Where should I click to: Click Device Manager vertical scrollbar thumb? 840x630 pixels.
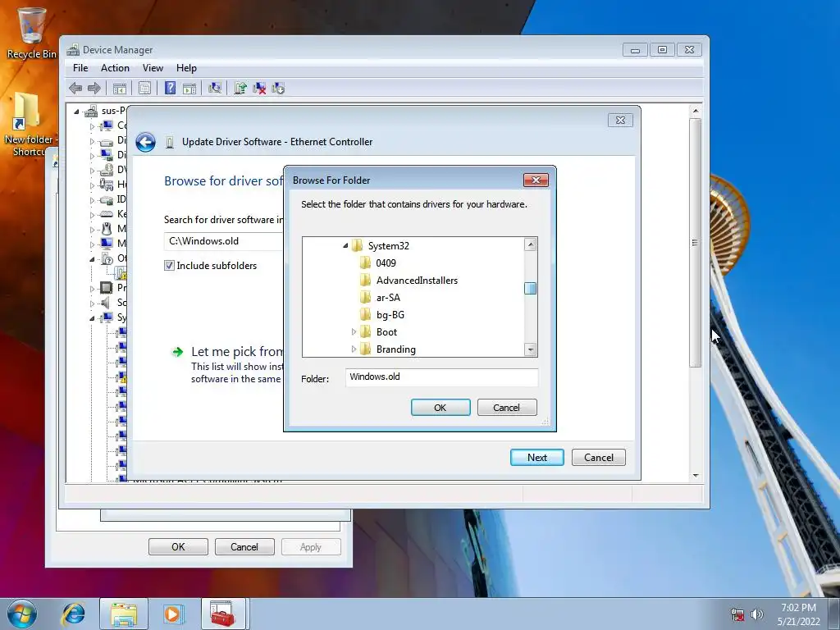(x=696, y=243)
